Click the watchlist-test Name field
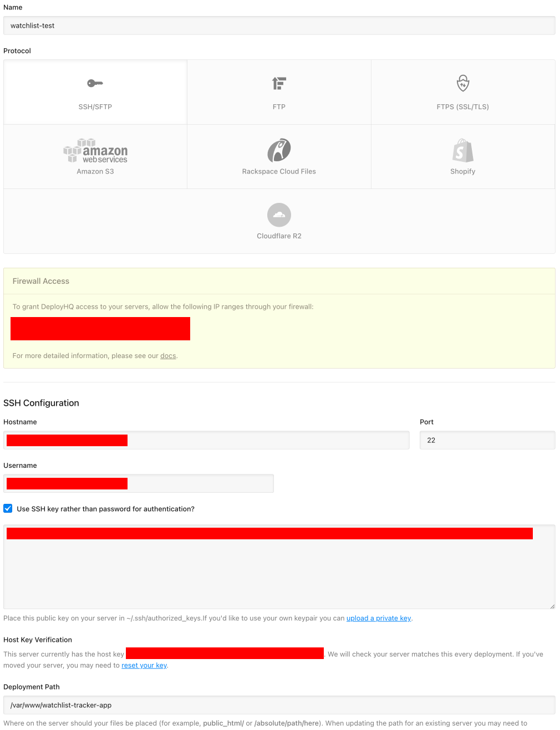 pos(279,25)
